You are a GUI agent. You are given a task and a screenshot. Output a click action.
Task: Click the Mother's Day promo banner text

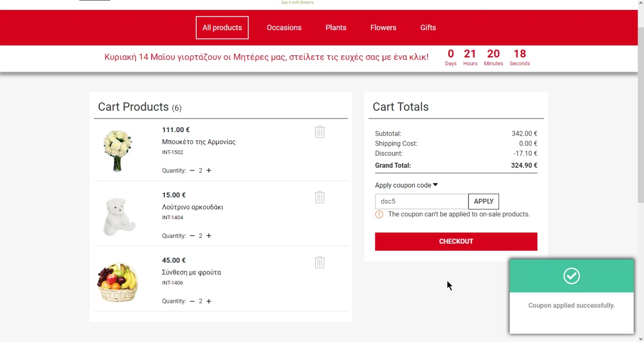tap(266, 57)
